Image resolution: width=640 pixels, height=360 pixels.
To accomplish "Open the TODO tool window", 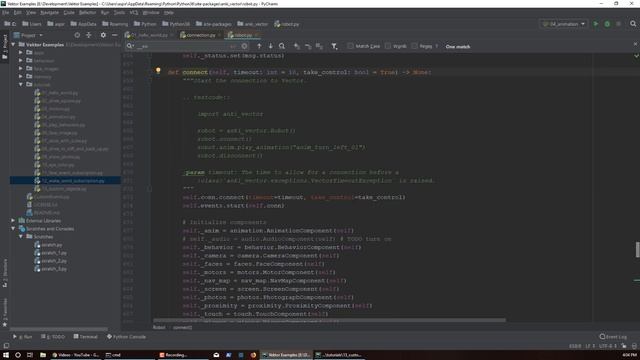I will (x=53, y=337).
